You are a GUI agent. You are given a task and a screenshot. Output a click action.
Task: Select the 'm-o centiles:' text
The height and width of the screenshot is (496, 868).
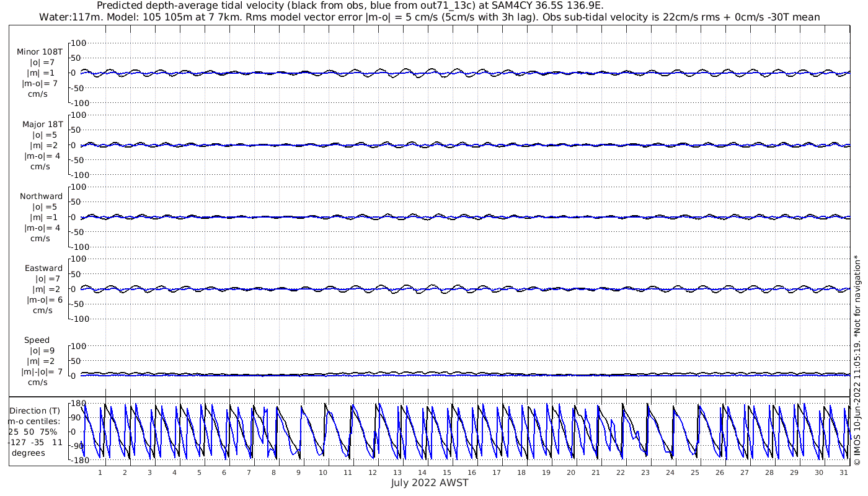click(35, 422)
